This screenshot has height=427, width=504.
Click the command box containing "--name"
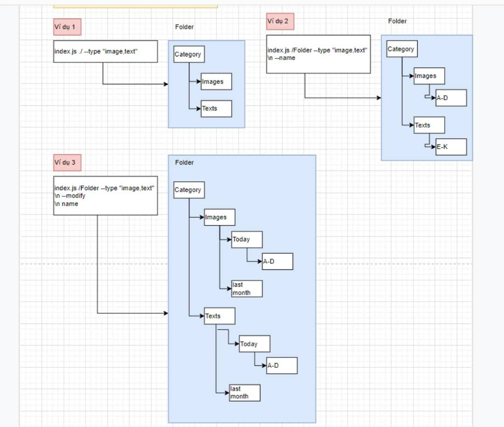(318, 54)
